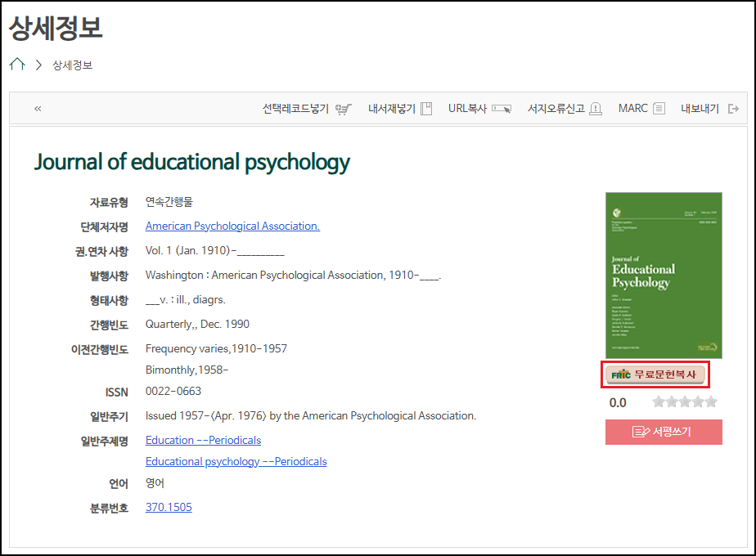
Task: Choose URL복사 in the toolbar
Action: click(468, 109)
